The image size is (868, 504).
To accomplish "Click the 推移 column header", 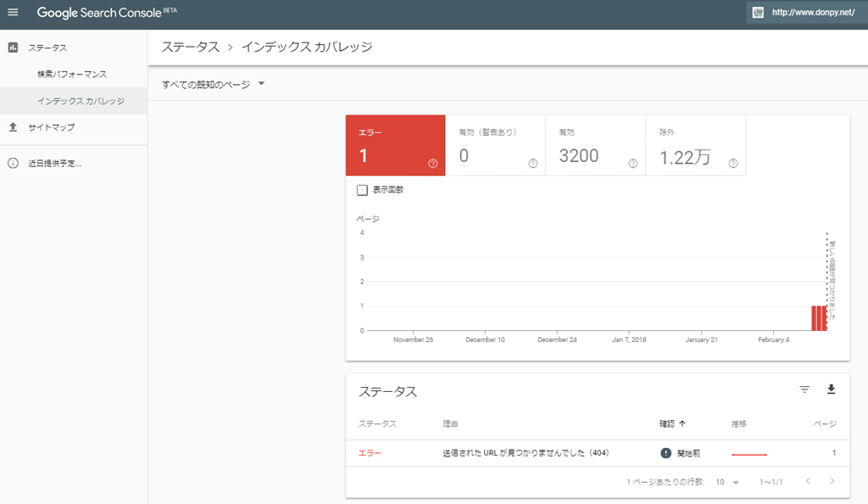I will click(739, 423).
